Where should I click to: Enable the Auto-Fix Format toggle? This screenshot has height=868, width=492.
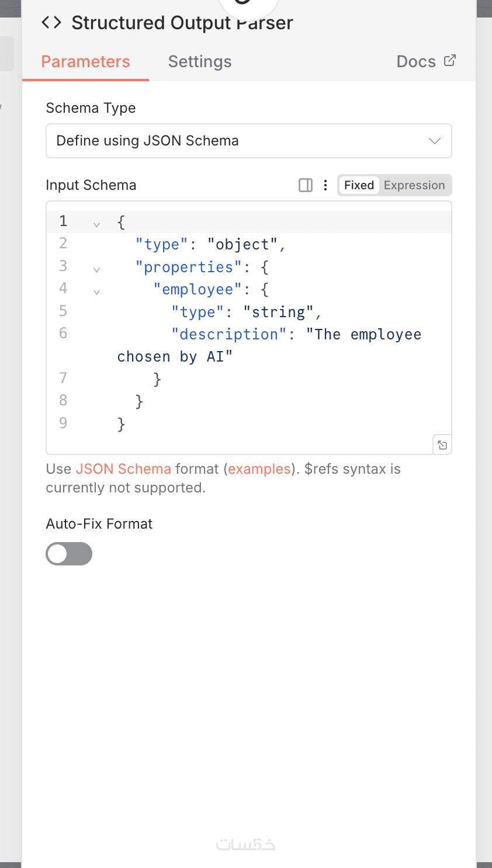[69, 554]
